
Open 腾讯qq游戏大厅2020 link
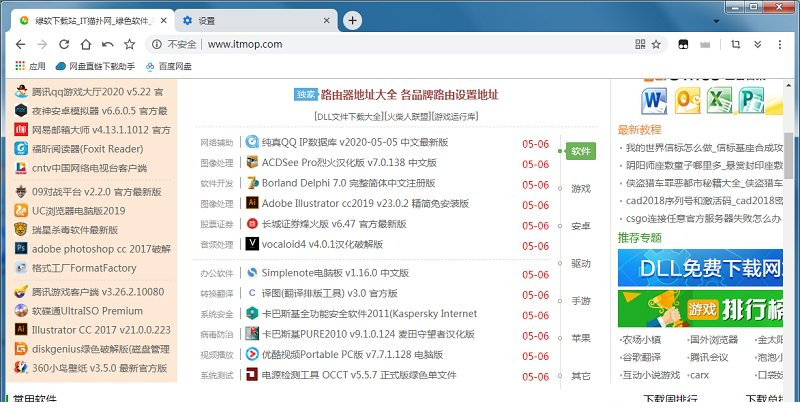[x=97, y=92]
